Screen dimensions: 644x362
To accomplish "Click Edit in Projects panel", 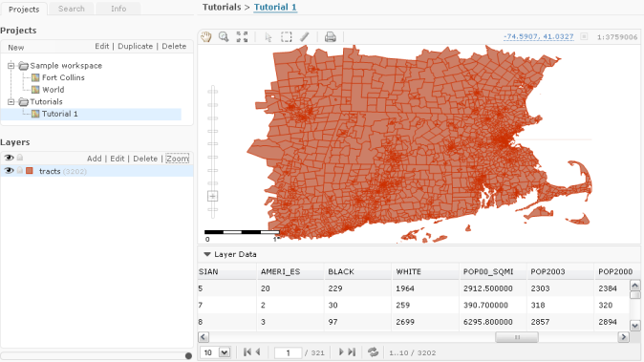I will point(102,47).
